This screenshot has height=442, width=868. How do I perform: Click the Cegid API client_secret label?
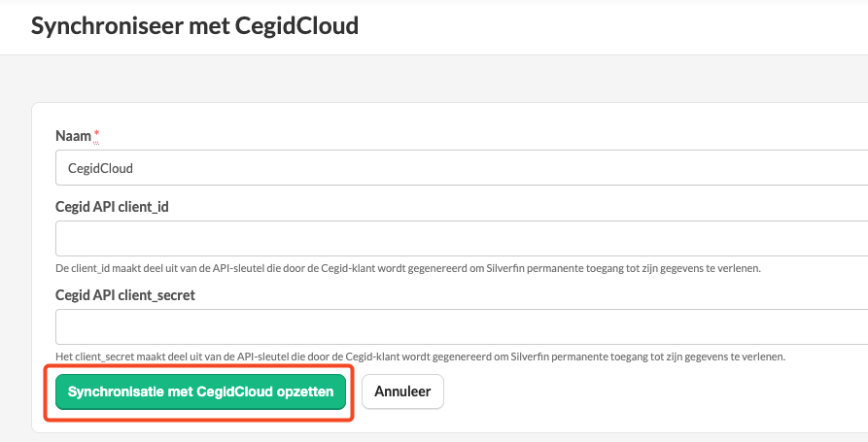125,295
